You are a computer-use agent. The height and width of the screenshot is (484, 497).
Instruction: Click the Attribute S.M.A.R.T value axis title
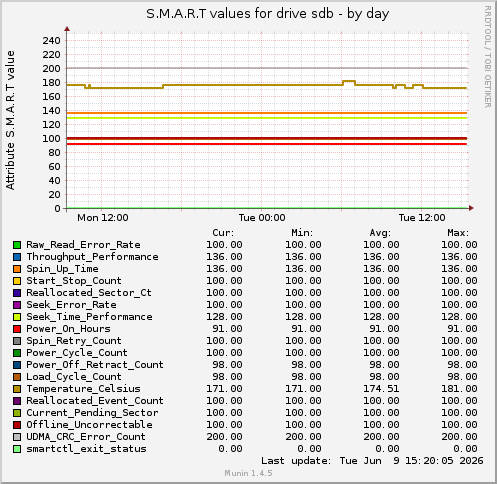[10, 120]
